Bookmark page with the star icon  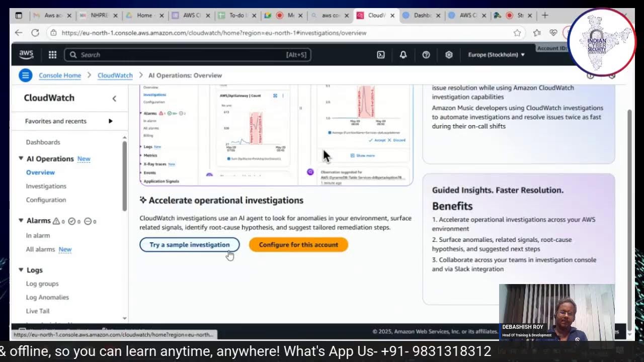click(517, 33)
